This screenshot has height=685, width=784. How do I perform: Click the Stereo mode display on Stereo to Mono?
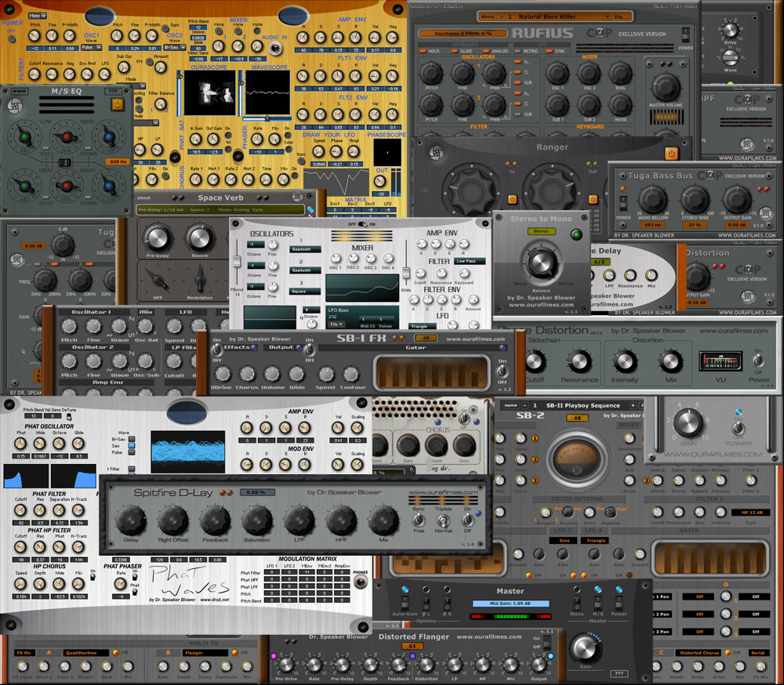(541, 231)
